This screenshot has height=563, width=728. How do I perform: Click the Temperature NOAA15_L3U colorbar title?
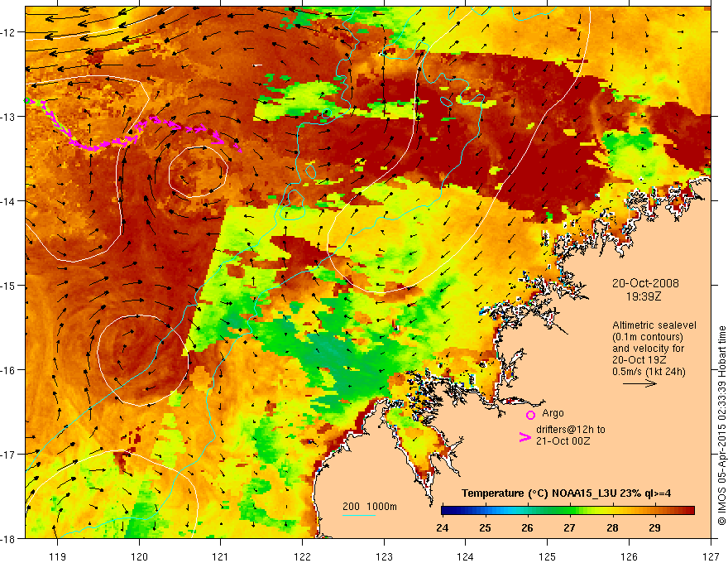(566, 493)
